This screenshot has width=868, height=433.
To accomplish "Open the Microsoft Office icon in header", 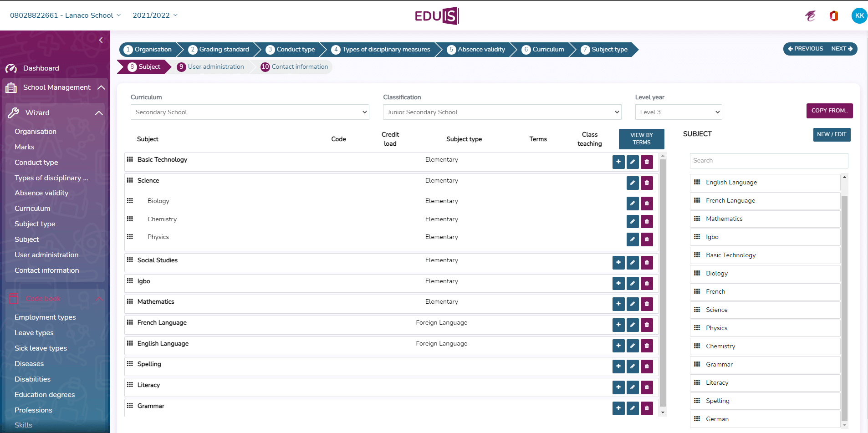I will 833,16.
